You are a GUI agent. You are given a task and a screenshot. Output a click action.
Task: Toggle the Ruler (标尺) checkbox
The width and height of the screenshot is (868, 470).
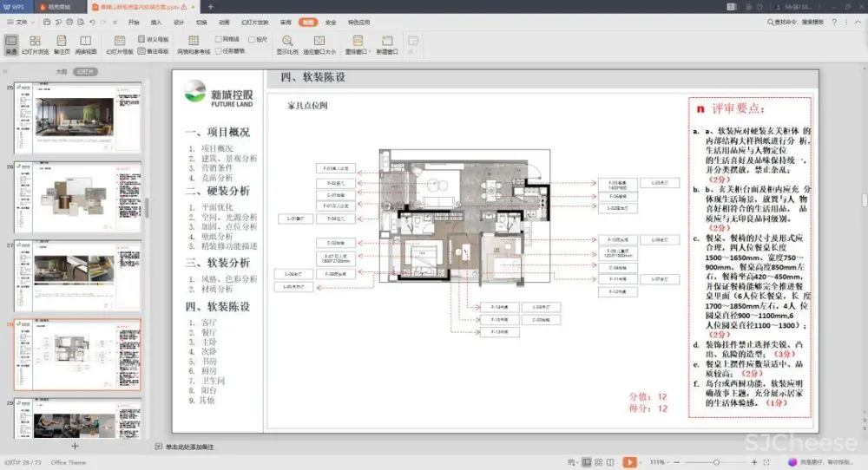tap(252, 39)
